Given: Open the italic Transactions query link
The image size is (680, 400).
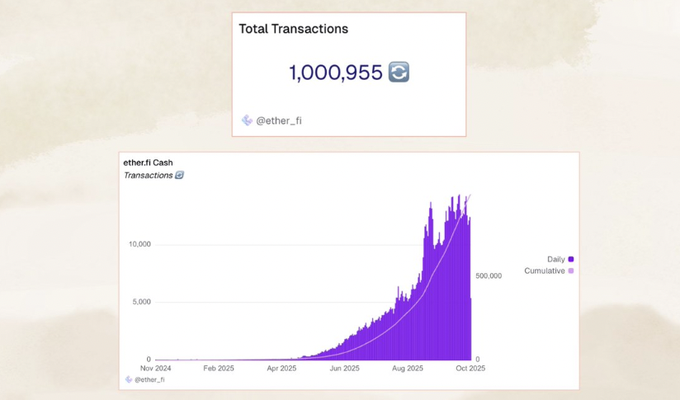Looking at the screenshot, I should [x=147, y=175].
